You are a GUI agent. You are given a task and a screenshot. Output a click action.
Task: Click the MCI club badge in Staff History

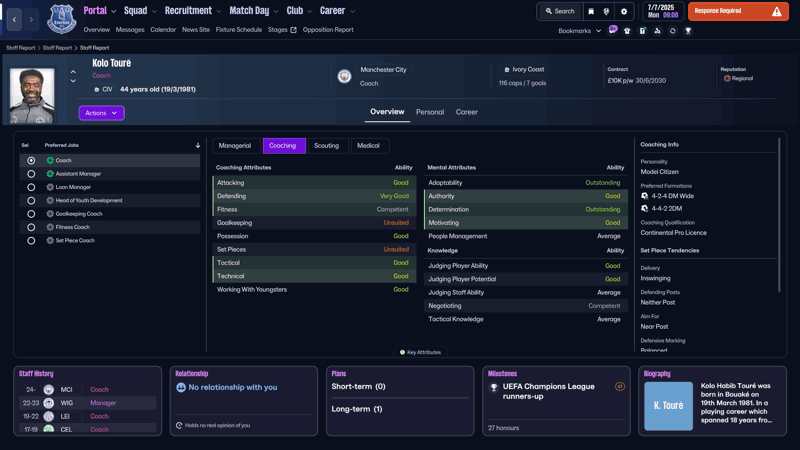(x=48, y=390)
